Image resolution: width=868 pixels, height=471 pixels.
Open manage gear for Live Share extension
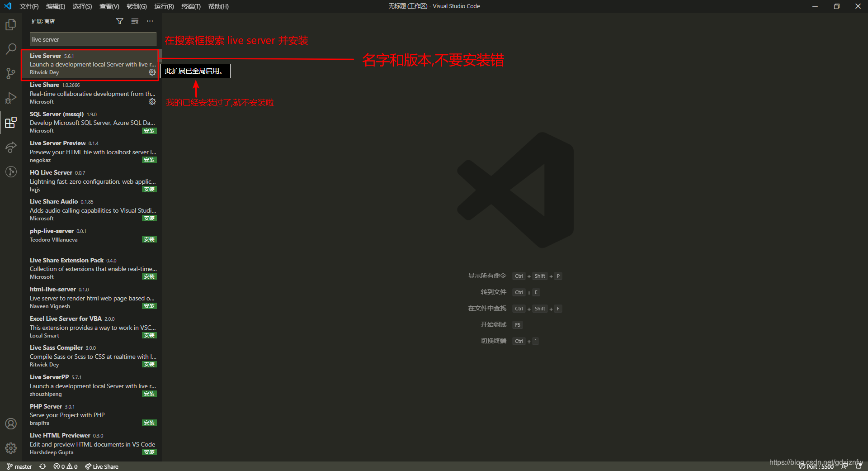152,102
